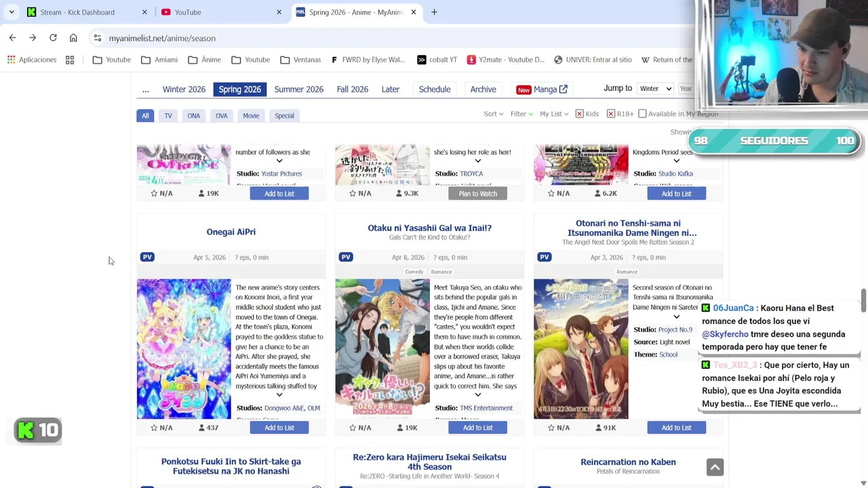The width and height of the screenshot is (868, 488).
Task: Add Otaku ni Yasashii Gal to list
Action: pos(478,428)
